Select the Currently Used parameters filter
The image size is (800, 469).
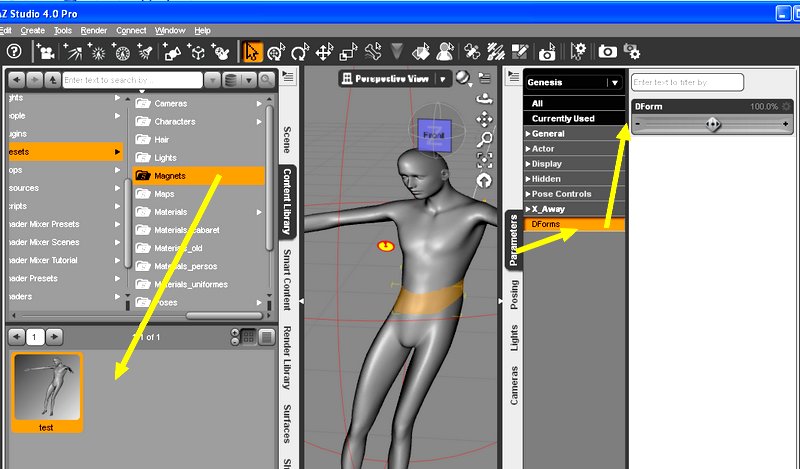574,118
